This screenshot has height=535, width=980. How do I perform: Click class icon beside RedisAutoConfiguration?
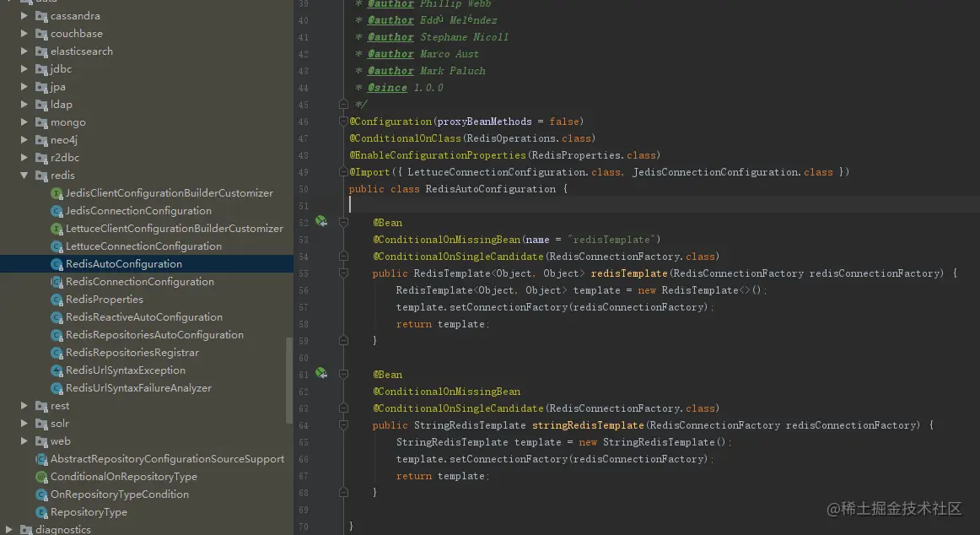point(57,264)
